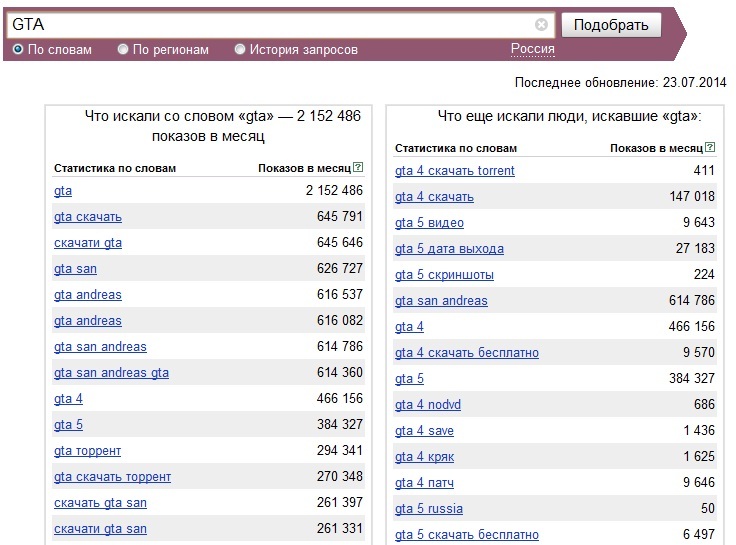Open the gta 4 скачать бесплатно link

tap(467, 353)
